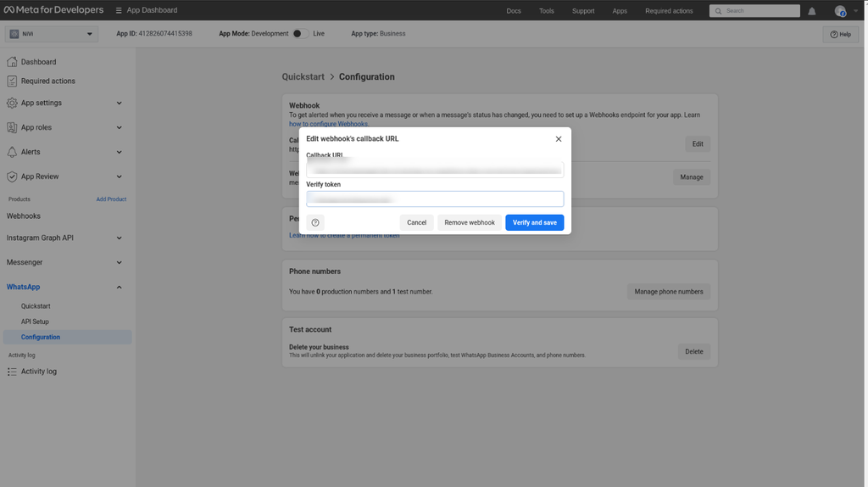The height and width of the screenshot is (487, 868).
Task: Focus the Callback URL field
Action: point(435,170)
